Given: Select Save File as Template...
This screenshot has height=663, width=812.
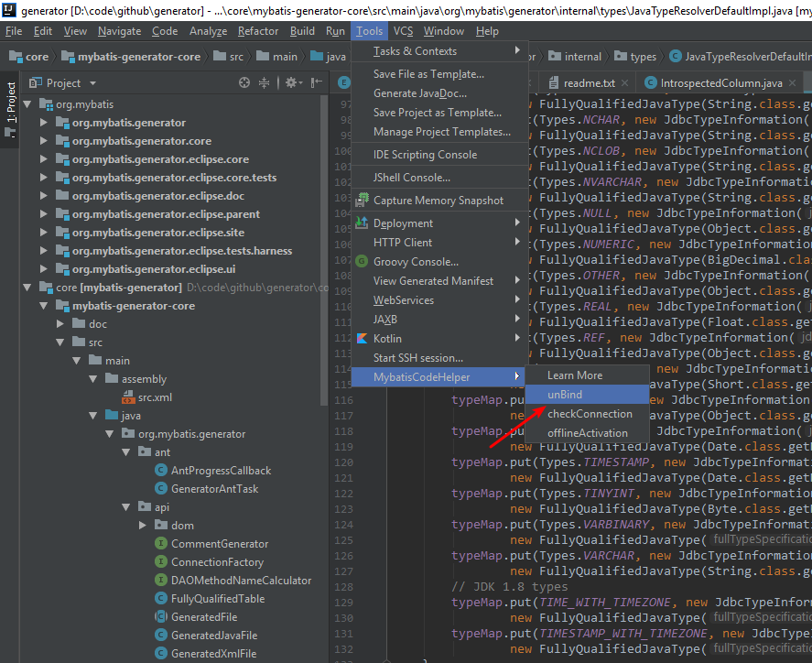Looking at the screenshot, I should (439, 74).
